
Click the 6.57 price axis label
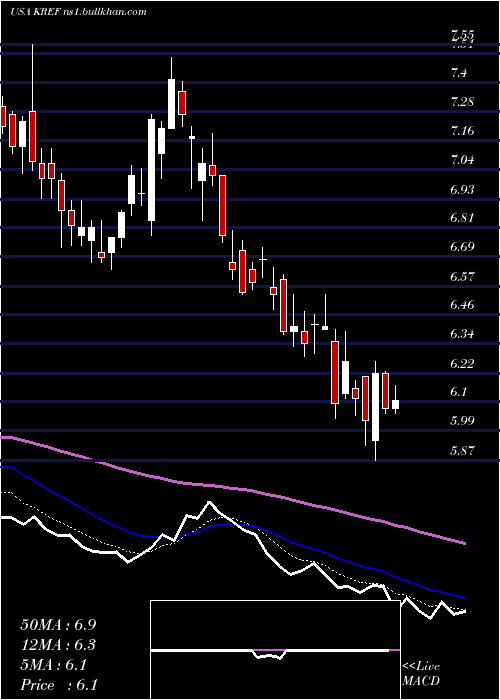click(462, 276)
